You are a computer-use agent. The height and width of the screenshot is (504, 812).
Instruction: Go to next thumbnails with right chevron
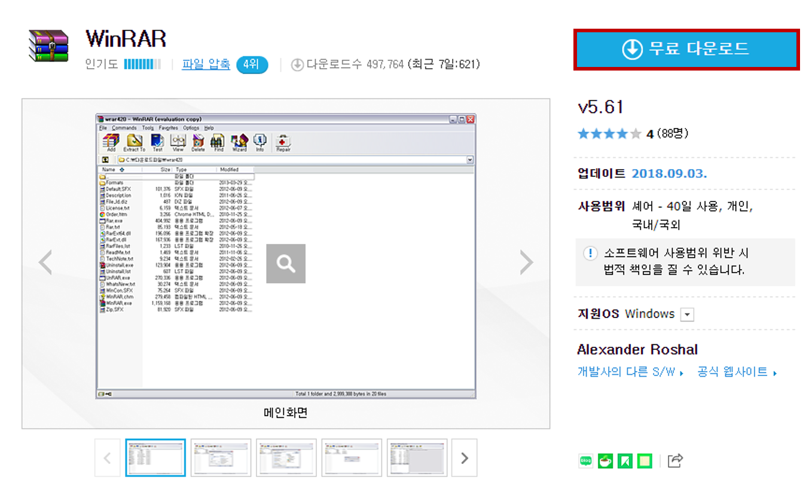pyautogui.click(x=465, y=458)
